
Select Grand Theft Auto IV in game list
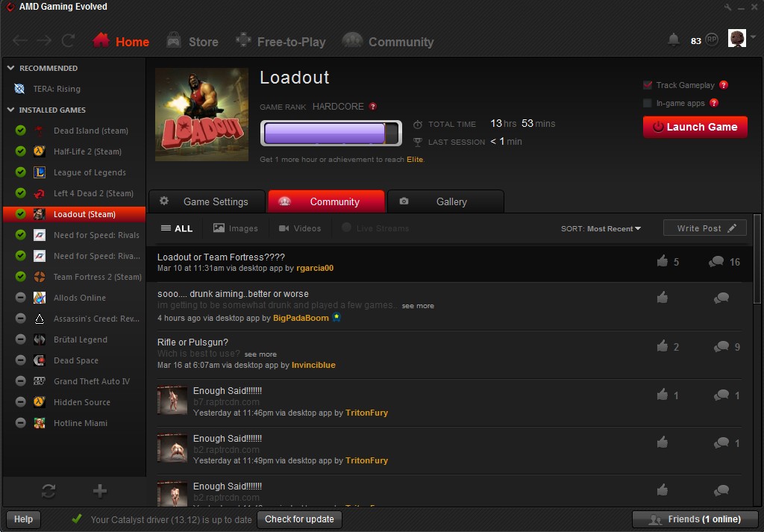(74, 381)
